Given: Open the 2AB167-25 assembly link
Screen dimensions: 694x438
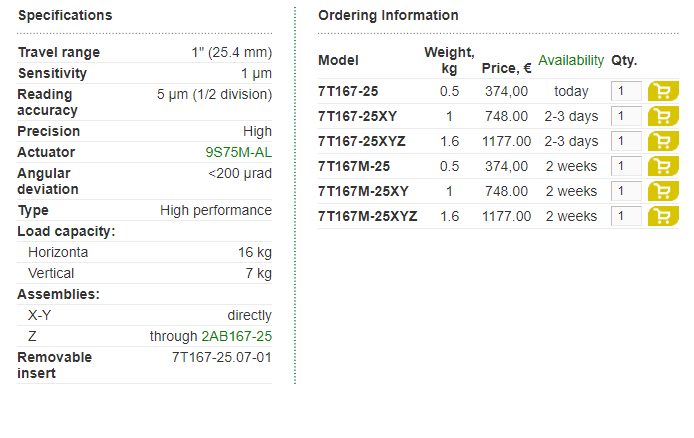Looking at the screenshot, I should pos(236,336).
